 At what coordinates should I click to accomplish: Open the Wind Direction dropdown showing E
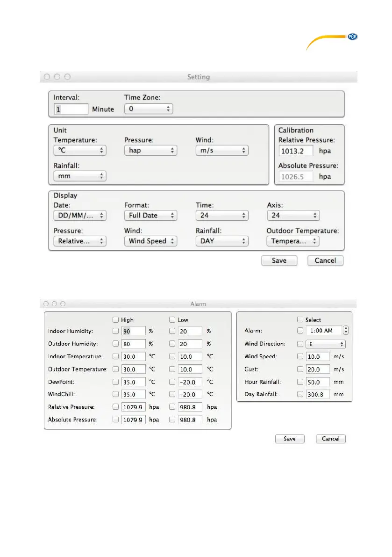(x=326, y=344)
